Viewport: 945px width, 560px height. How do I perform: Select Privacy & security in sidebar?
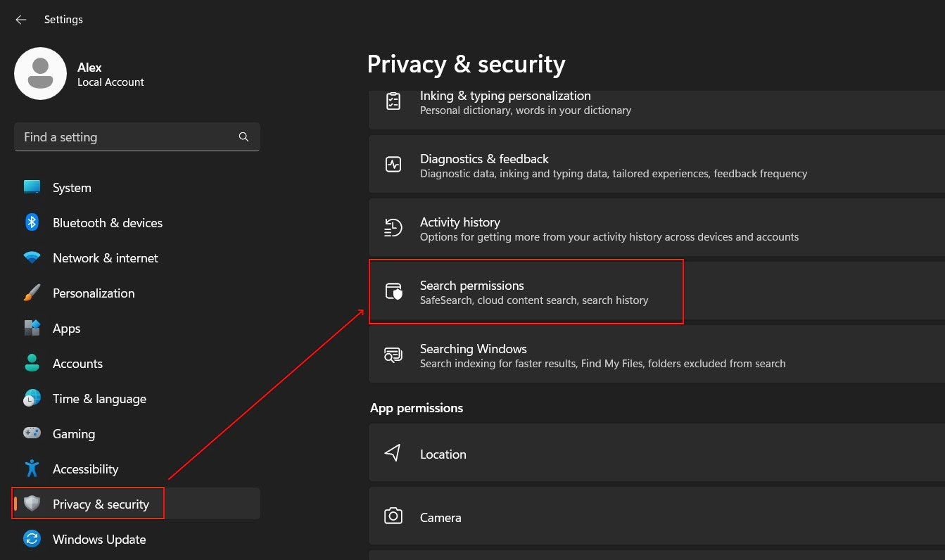click(x=137, y=504)
